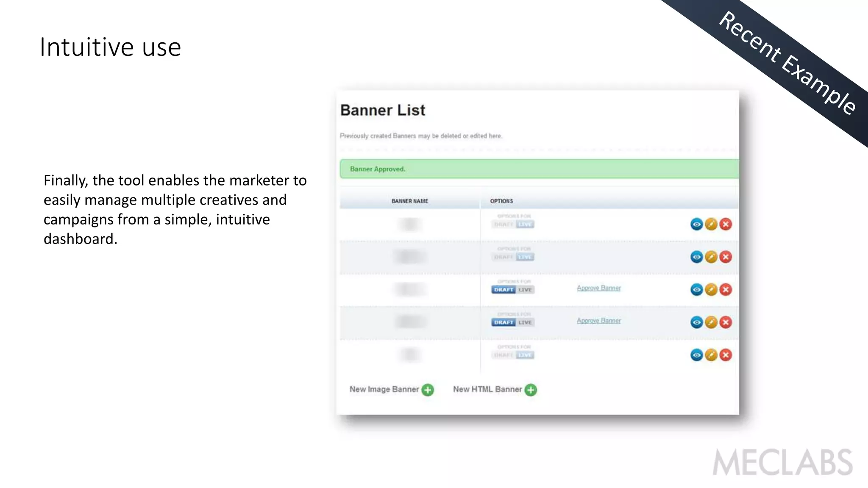
Task: Click the orange pencil edit icon in the first banner row
Action: (711, 224)
